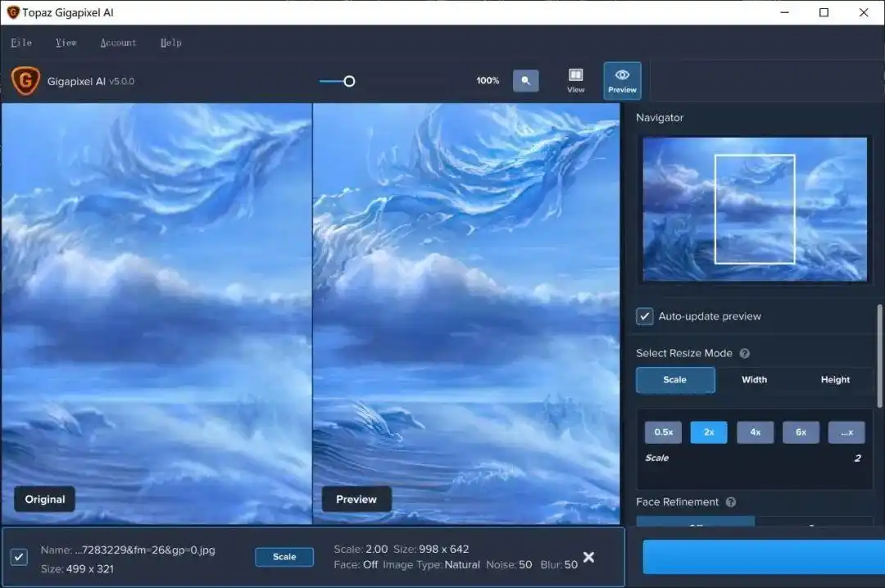Click the Topaz title bar app icon
The image size is (885, 588).
12,12
